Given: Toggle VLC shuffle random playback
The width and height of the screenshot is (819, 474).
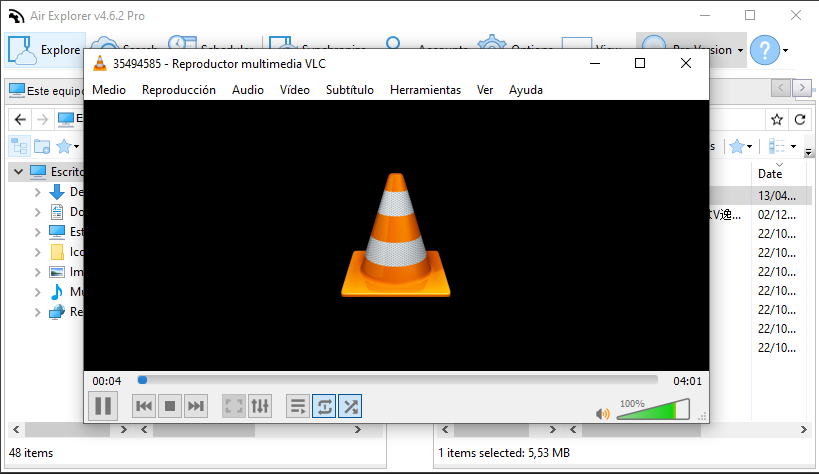Looking at the screenshot, I should pyautogui.click(x=350, y=406).
